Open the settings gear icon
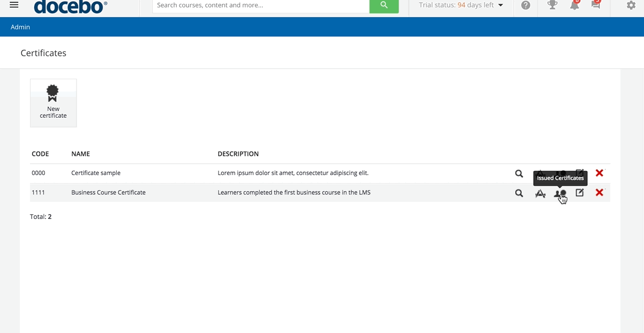This screenshot has height=333, width=644. 631,5
